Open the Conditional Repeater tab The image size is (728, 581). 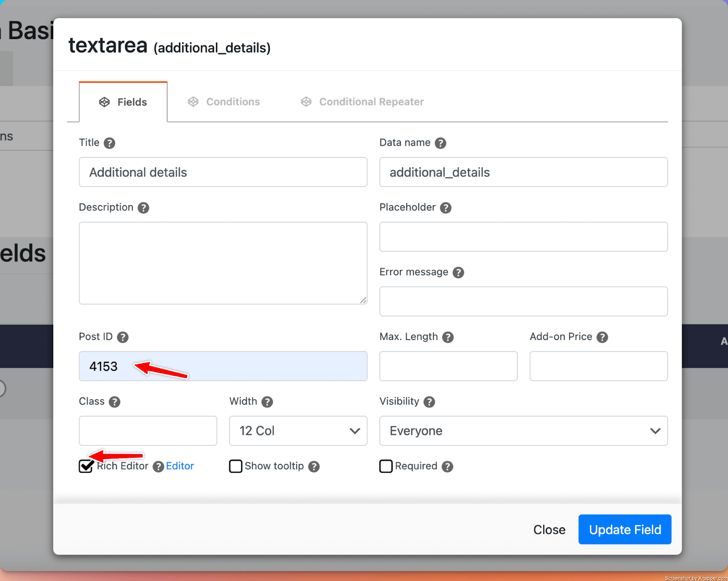pos(362,102)
